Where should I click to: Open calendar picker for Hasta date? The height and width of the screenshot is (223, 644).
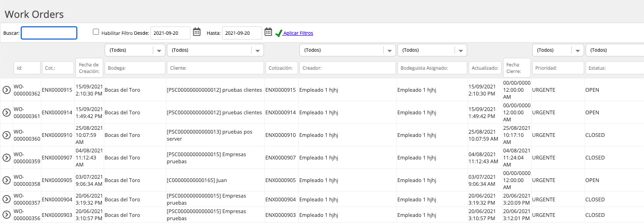tap(268, 32)
